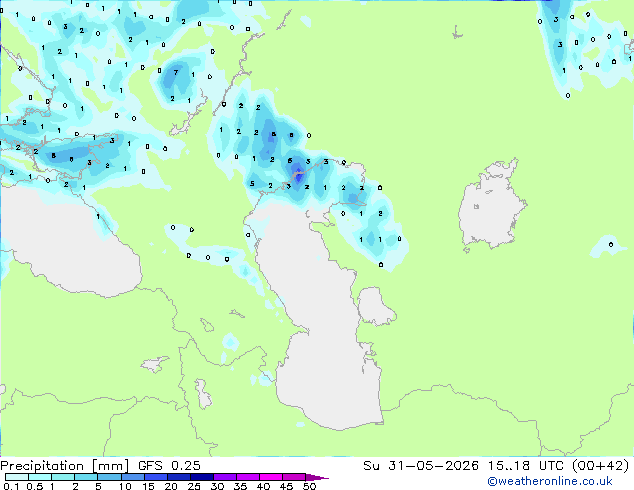Select legend swatch between 2 and 5
634x490 pixels.
tap(86, 477)
